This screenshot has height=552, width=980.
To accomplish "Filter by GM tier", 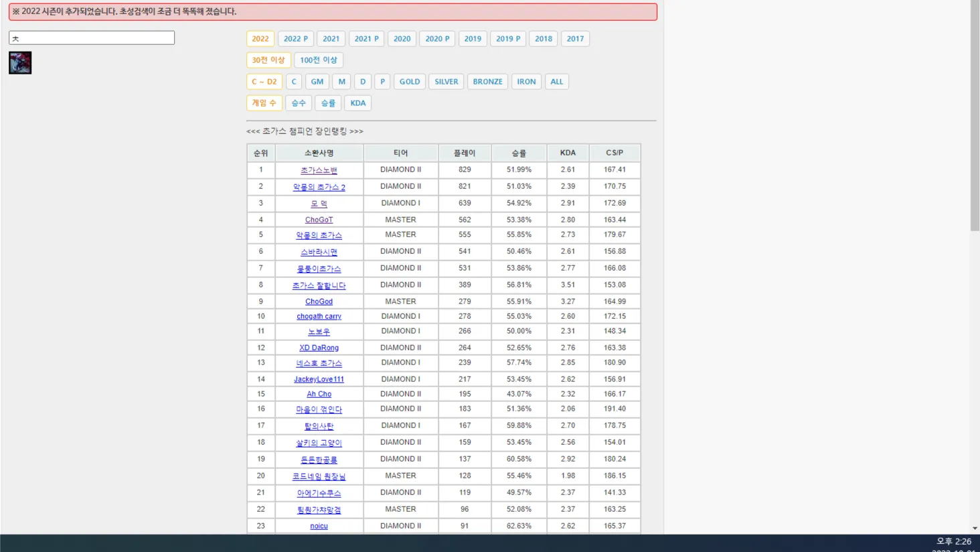I will (x=317, y=82).
